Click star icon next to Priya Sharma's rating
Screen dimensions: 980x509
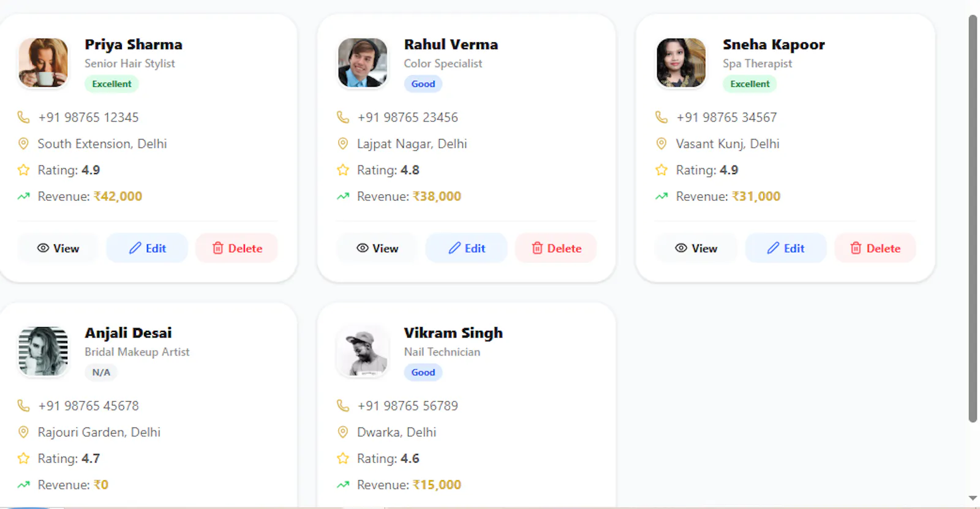(x=23, y=170)
